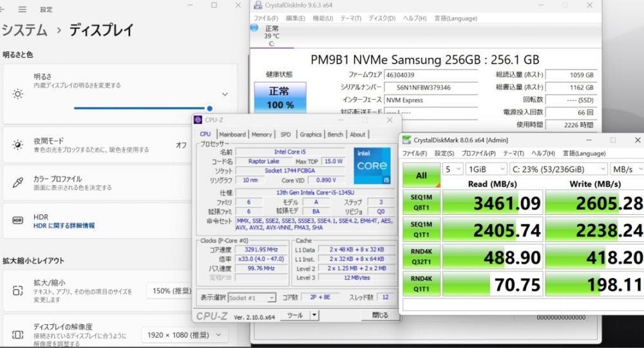Open CrystalDiskInfo ディスク(D) menu
The width and height of the screenshot is (644, 348).
point(382,19)
